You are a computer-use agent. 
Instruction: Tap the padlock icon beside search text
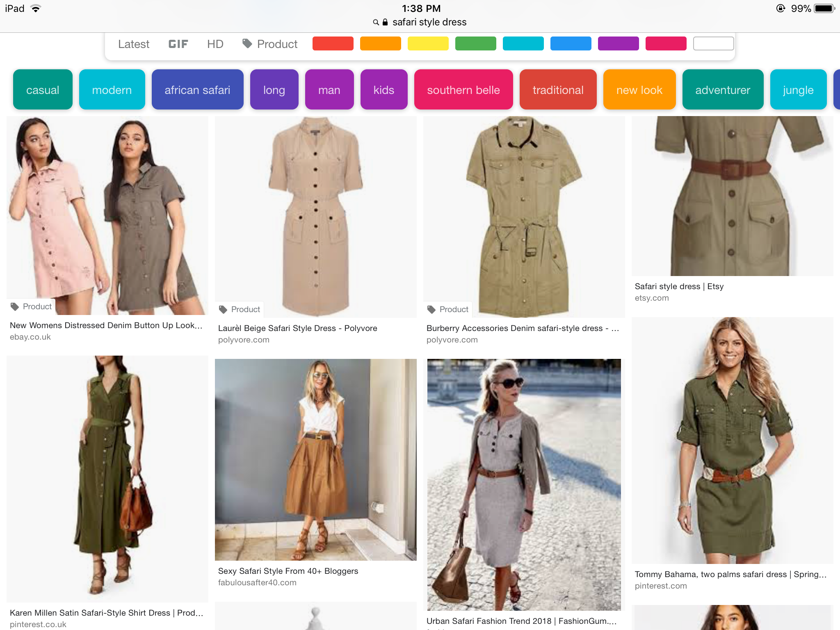point(385,22)
